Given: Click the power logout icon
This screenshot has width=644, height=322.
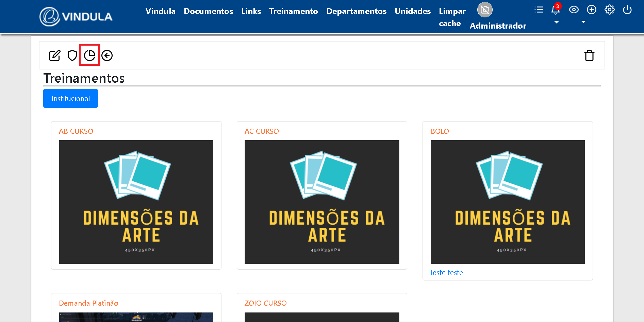Looking at the screenshot, I should (627, 10).
